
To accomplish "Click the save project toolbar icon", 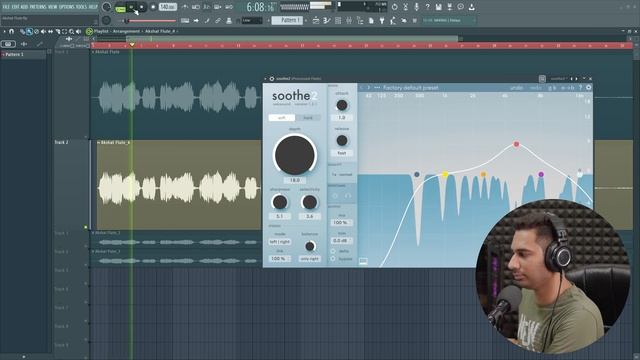I will [x=438, y=7].
